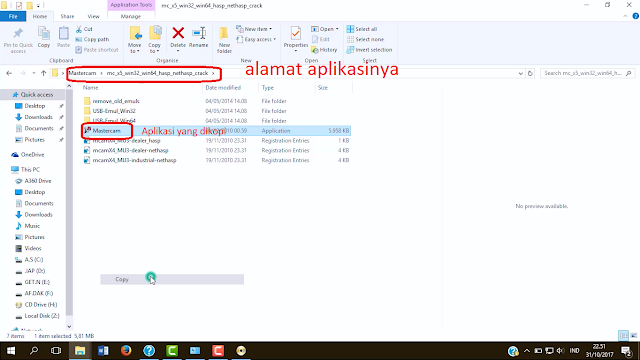Viewport: 640px width, 360px height.
Task: Click Copy path in ribbon
Action: click(x=92, y=39)
